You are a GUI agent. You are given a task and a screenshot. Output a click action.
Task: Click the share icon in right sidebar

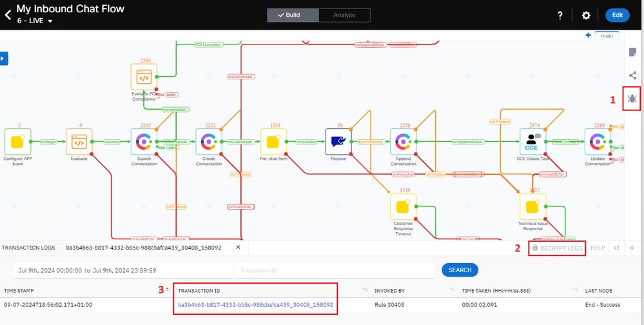coord(632,75)
